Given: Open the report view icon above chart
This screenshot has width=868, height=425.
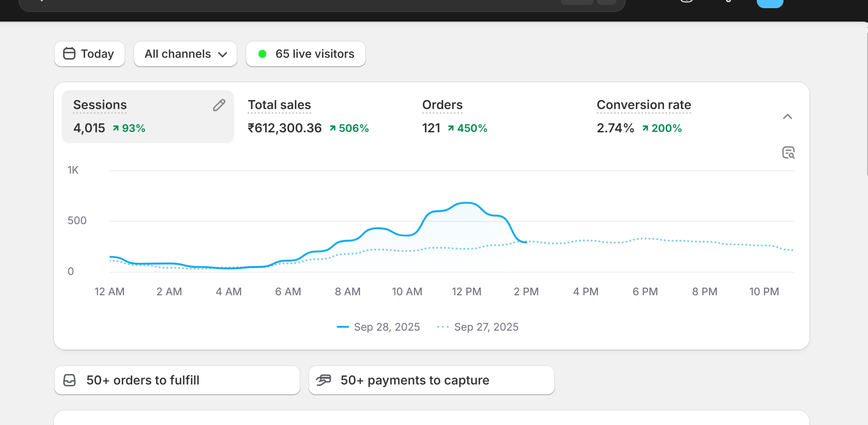Looking at the screenshot, I should click(788, 153).
